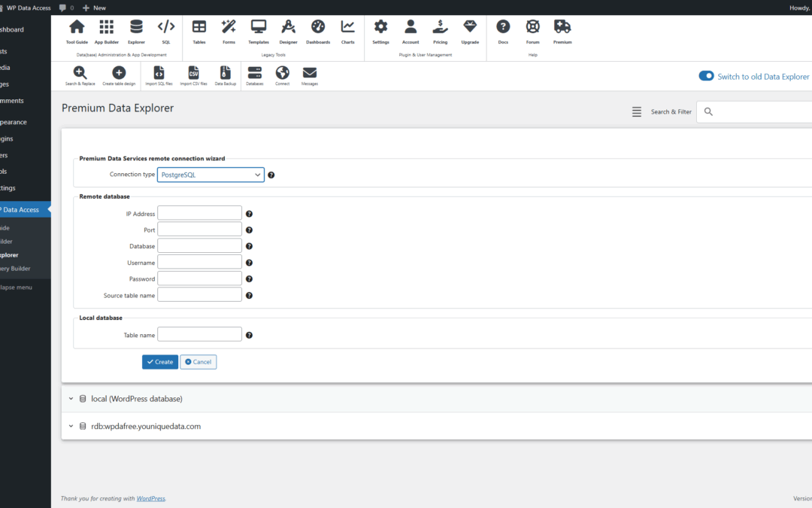The image size is (812, 508).
Task: Click New in the admin bar
Action: point(94,8)
